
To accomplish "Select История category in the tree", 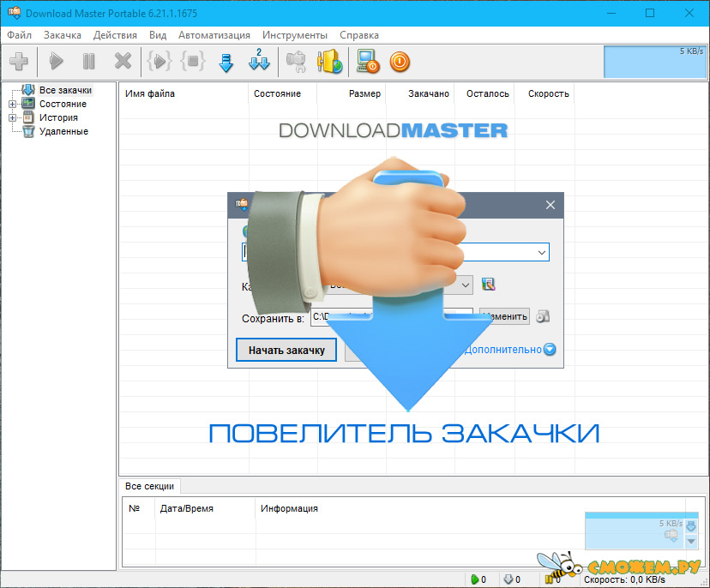I will [x=58, y=117].
